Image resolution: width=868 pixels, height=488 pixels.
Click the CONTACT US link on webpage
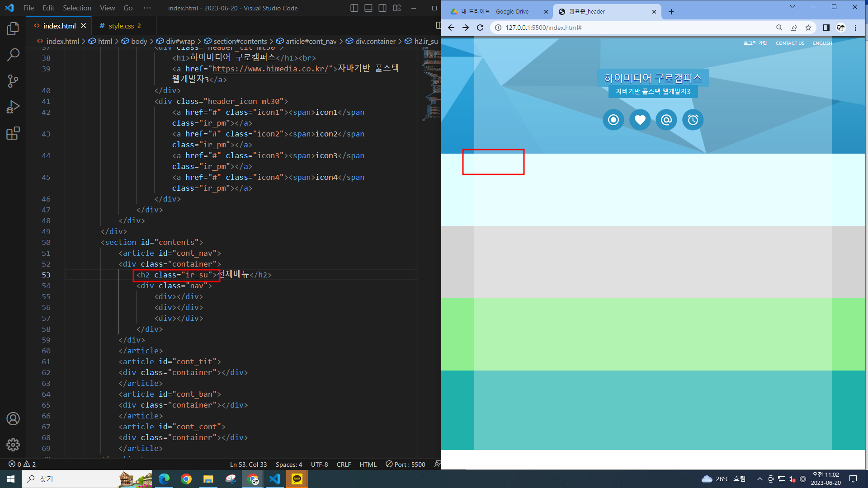(x=790, y=43)
